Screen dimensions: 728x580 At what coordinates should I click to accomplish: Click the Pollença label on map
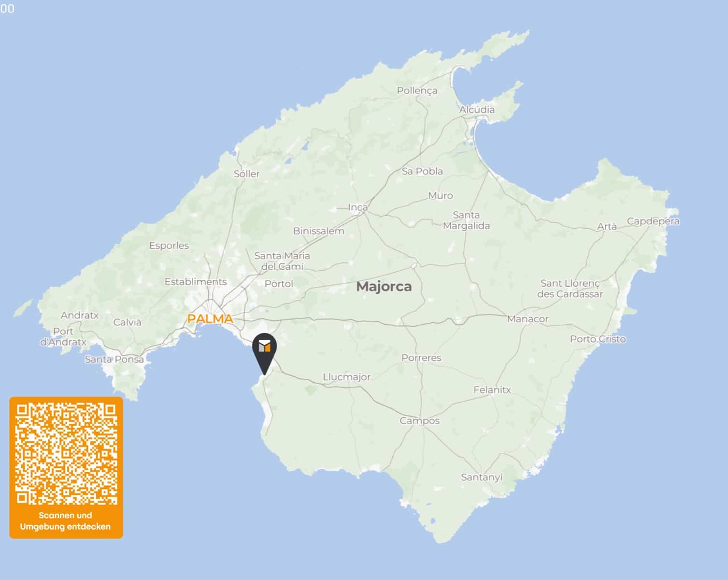click(x=417, y=90)
